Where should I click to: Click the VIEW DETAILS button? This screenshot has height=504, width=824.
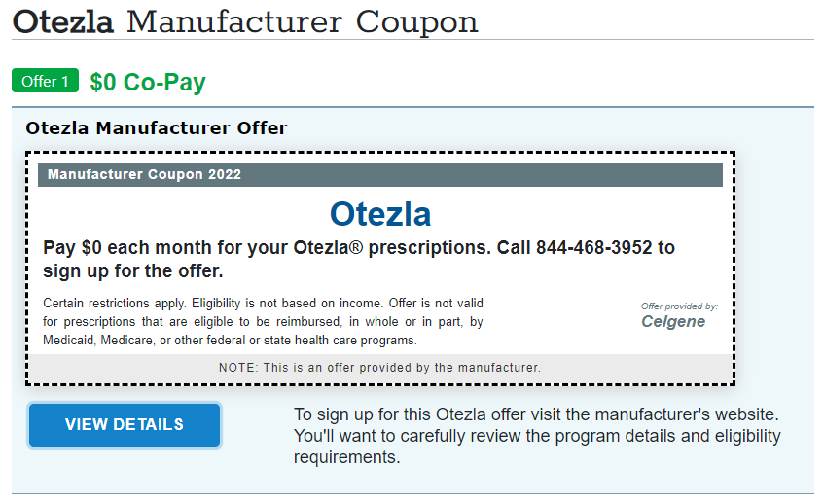point(125,424)
